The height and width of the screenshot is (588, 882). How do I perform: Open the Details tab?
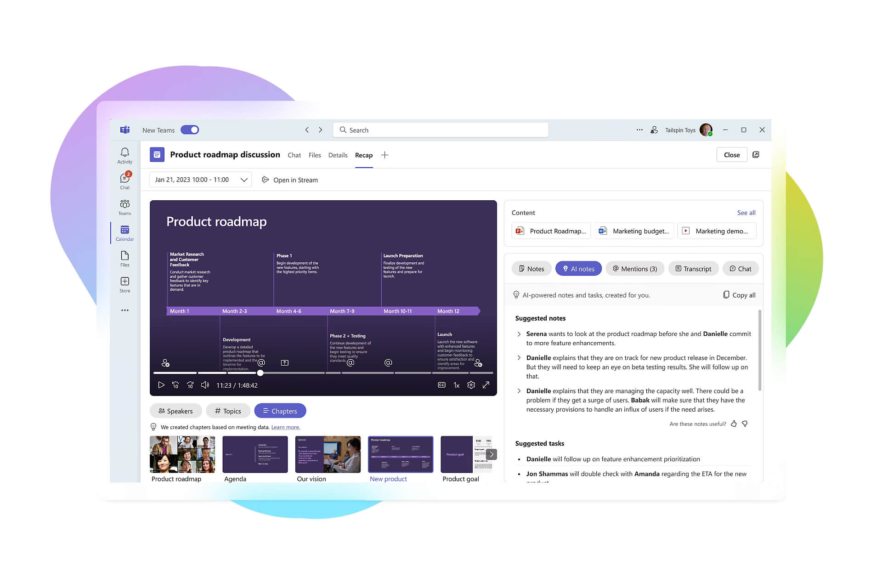coord(338,155)
